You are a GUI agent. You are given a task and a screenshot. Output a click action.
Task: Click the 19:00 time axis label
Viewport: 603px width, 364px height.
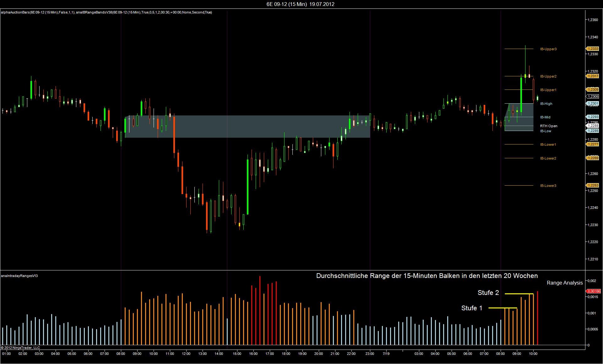tap(302, 354)
